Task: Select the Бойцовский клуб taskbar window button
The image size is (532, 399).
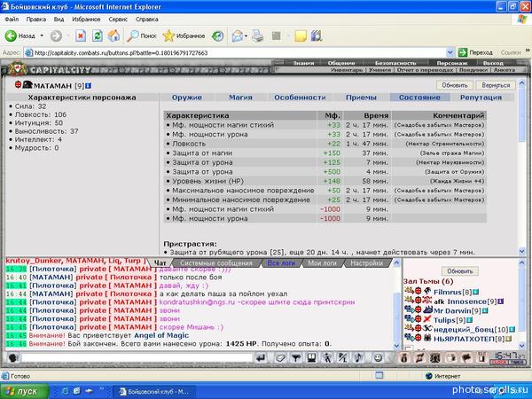Action: coord(154,392)
